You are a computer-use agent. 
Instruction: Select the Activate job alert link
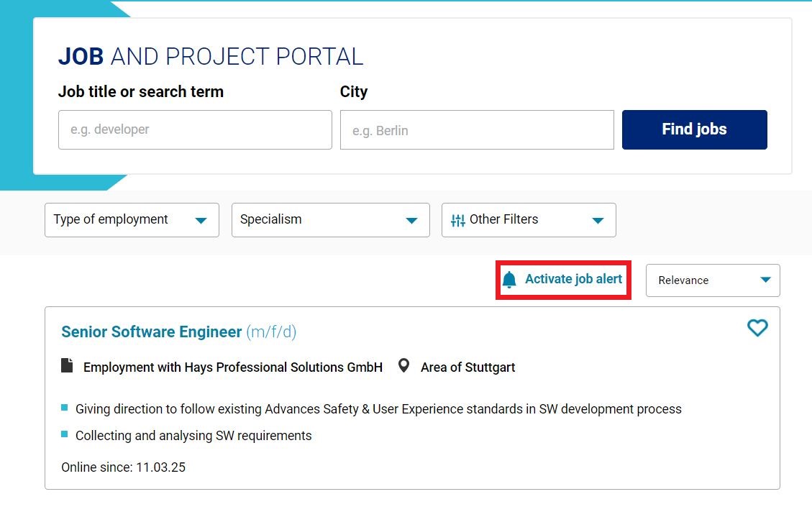point(572,279)
